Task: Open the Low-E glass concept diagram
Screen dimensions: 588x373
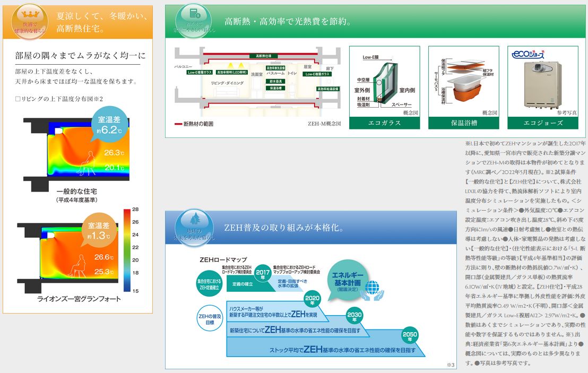Action: [x=384, y=82]
